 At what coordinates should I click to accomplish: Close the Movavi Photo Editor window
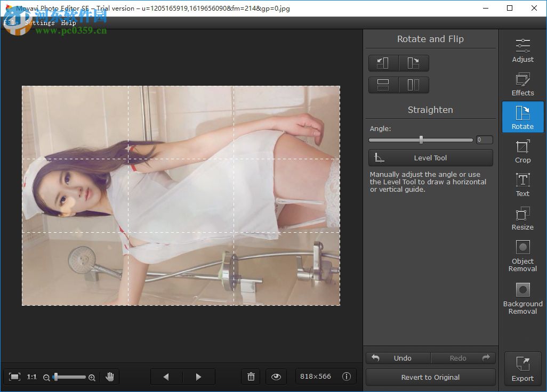point(534,8)
